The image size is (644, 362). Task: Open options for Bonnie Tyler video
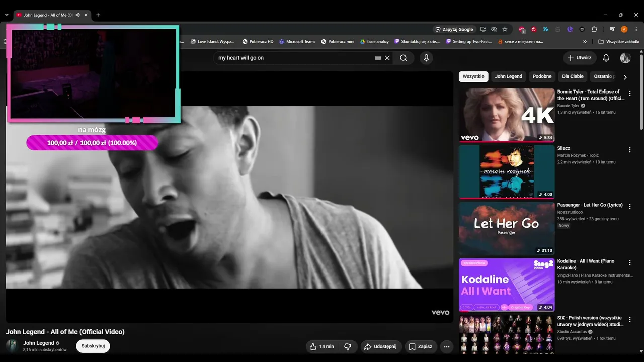(x=629, y=94)
